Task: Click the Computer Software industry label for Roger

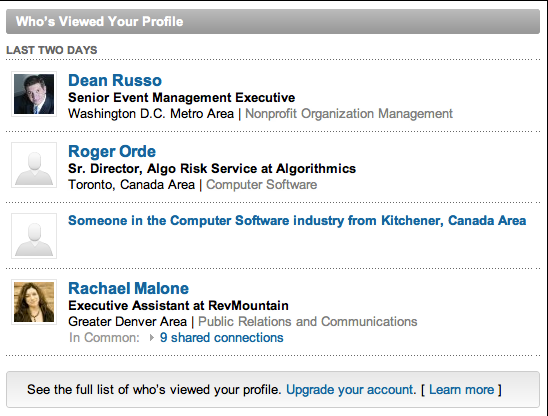Action: (x=261, y=185)
